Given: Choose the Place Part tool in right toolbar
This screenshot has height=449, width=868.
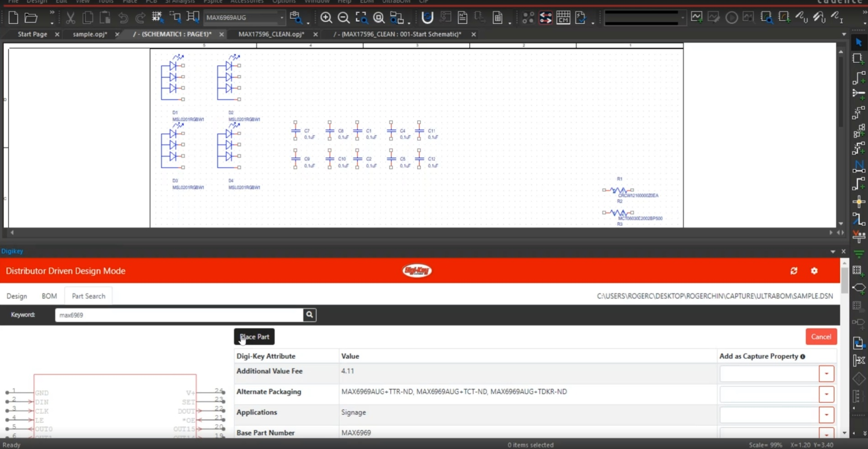Looking at the screenshot, I should 859,59.
